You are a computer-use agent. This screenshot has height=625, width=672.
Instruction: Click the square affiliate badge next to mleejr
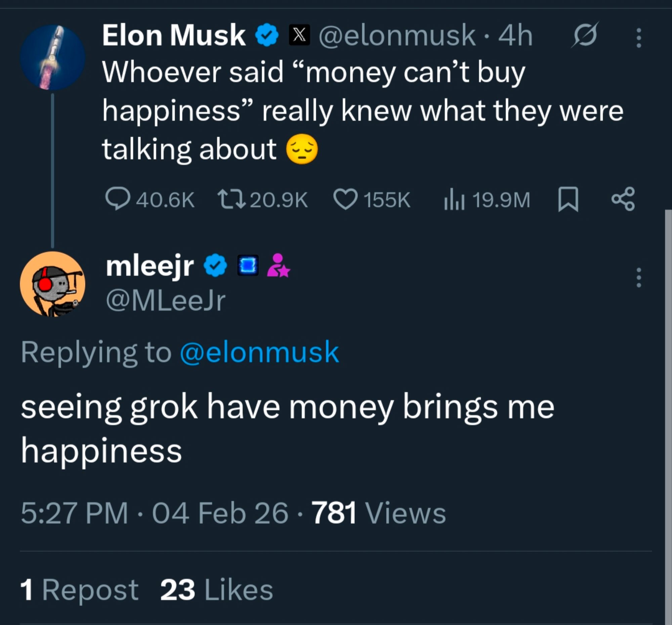click(x=247, y=265)
